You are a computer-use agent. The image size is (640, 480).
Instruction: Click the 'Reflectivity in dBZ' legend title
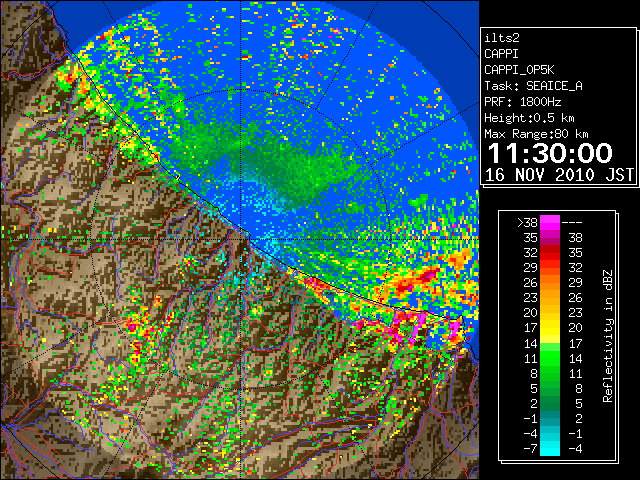point(607,336)
